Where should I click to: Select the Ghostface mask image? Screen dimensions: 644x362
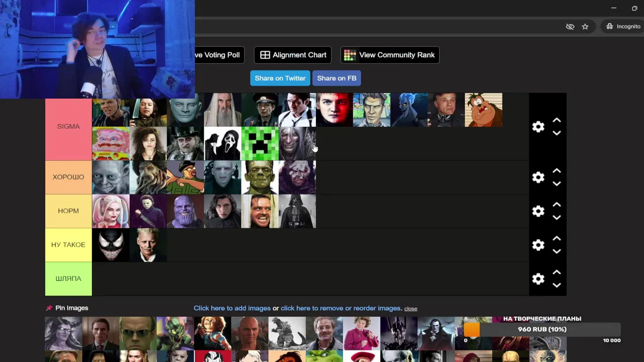(223, 143)
